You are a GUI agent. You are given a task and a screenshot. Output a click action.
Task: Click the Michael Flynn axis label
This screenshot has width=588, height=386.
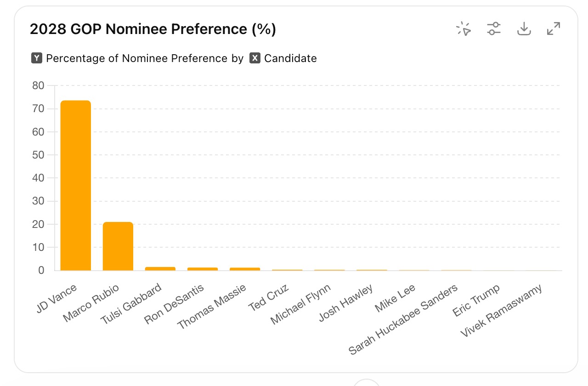click(x=300, y=304)
